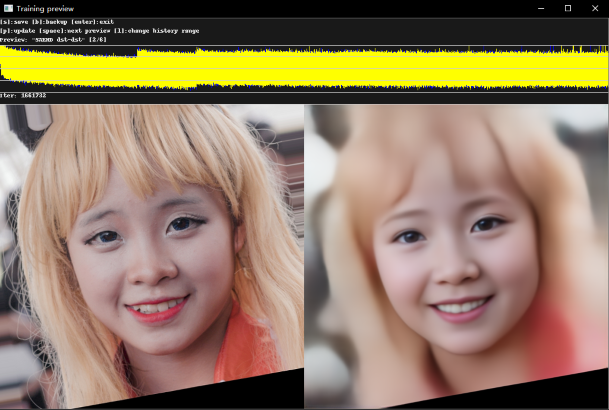The height and width of the screenshot is (410, 609).
Task: Minimize the Training preview window
Action: point(541,8)
